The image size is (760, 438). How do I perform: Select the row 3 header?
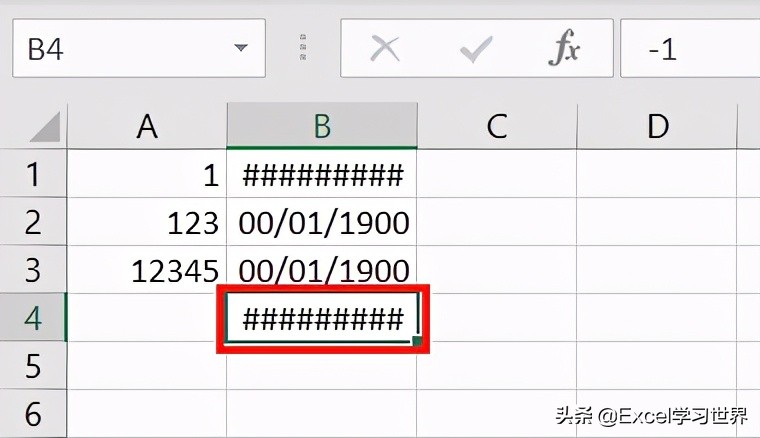pyautogui.click(x=33, y=269)
